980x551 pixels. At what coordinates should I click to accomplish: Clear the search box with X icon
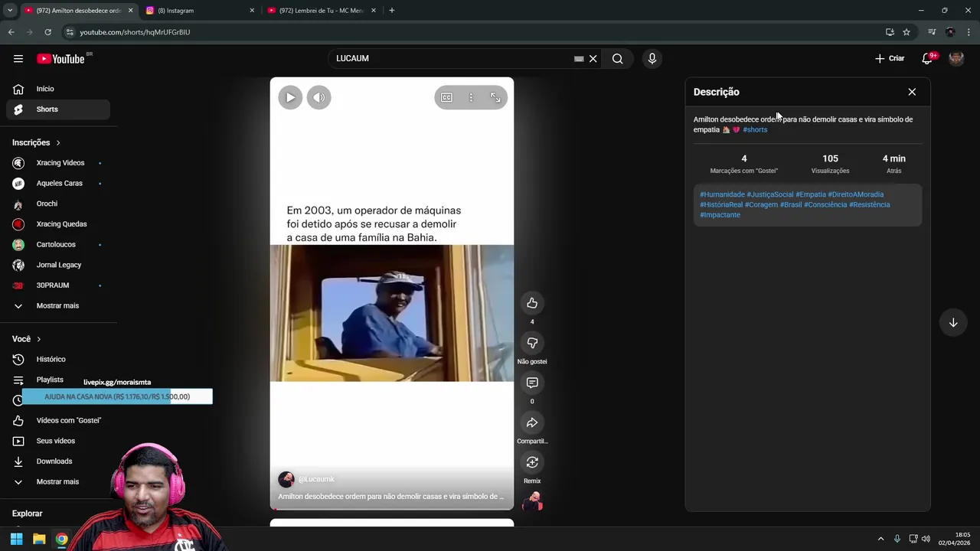[593, 59]
